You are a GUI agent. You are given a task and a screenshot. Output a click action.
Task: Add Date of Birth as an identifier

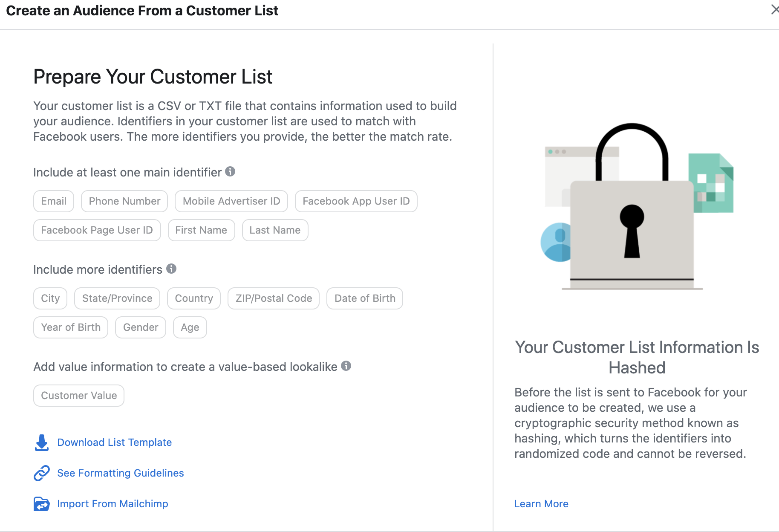point(364,298)
